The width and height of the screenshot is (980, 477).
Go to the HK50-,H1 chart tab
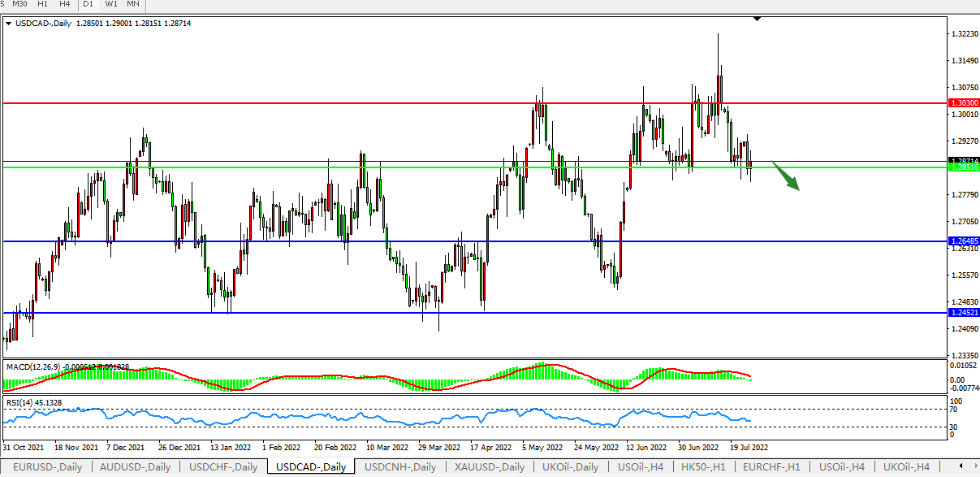702,466
